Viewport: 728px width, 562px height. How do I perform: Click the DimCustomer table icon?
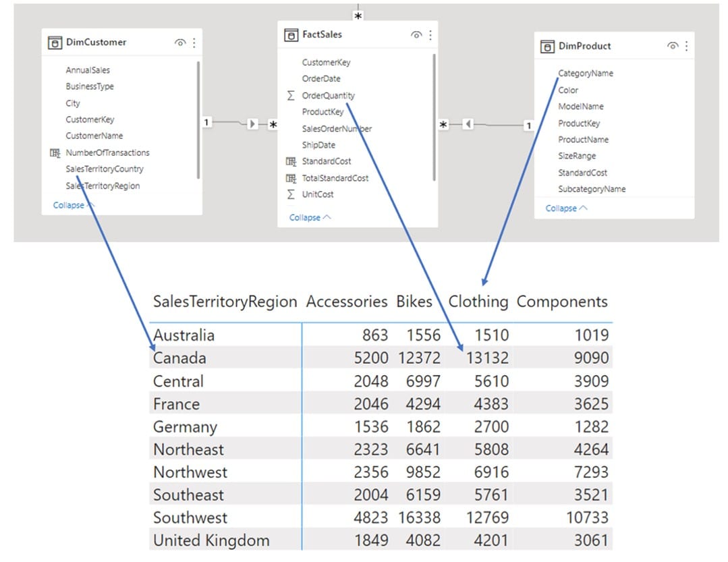55,43
